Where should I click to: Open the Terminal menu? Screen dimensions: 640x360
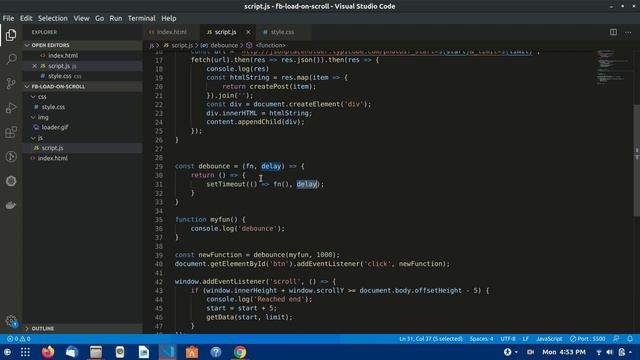[141, 18]
